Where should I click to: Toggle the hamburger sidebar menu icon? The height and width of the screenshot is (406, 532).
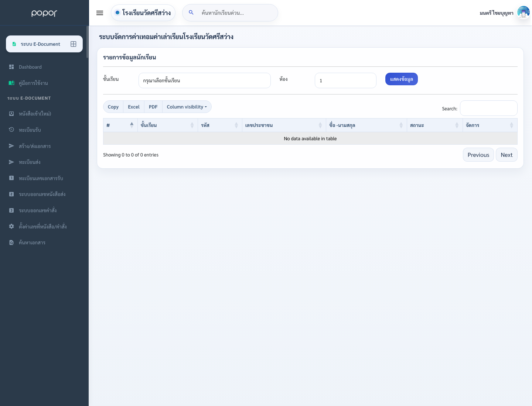tap(100, 13)
